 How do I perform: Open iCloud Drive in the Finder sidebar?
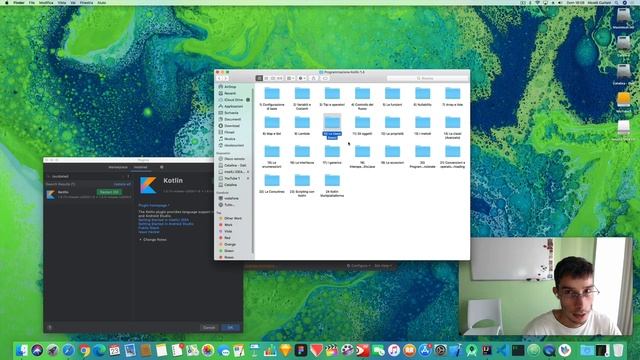[x=233, y=100]
